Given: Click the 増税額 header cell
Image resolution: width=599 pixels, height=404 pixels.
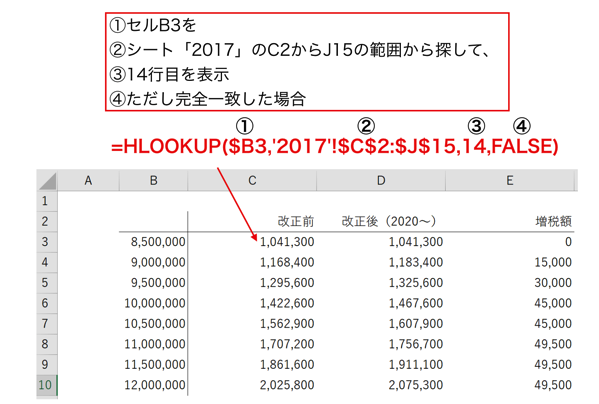Looking at the screenshot, I should [510, 221].
